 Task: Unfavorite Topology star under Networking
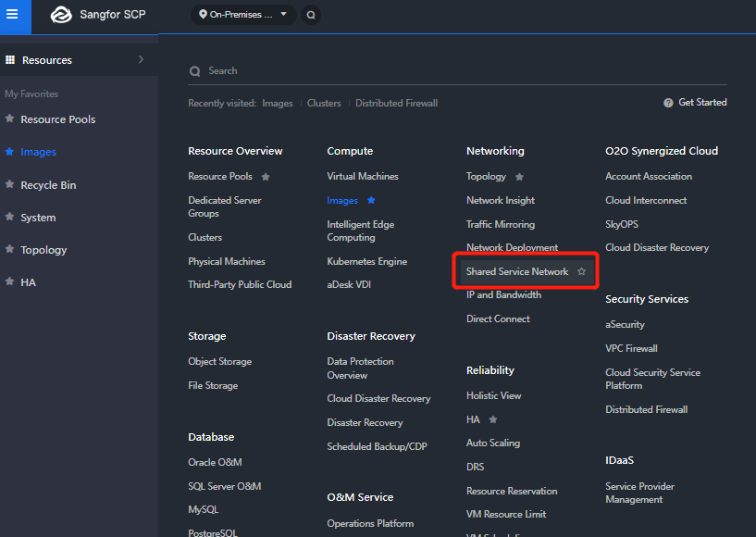tap(519, 177)
